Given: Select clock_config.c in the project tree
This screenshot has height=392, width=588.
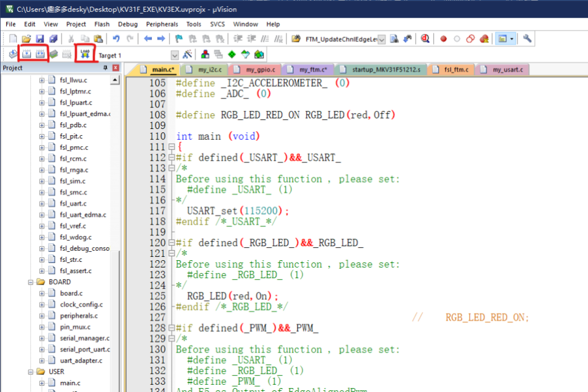Looking at the screenshot, I should [x=81, y=305].
